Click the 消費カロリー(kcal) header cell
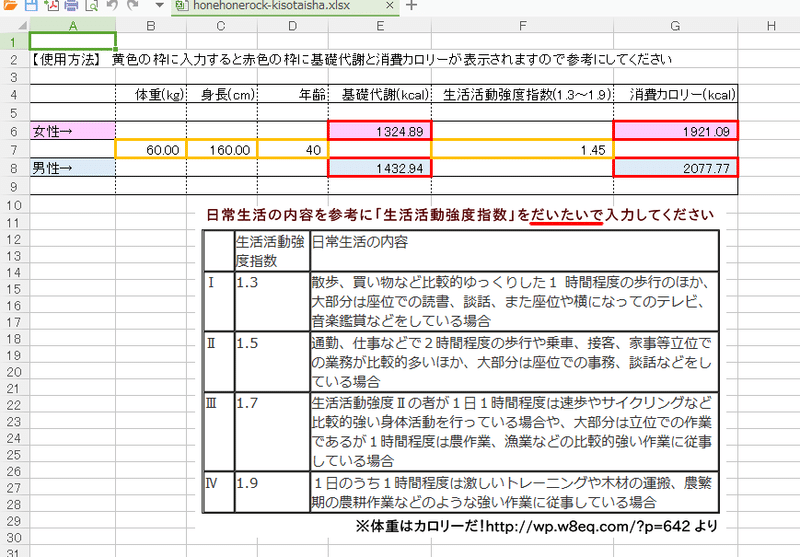The width and height of the screenshot is (800, 557). 675,94
